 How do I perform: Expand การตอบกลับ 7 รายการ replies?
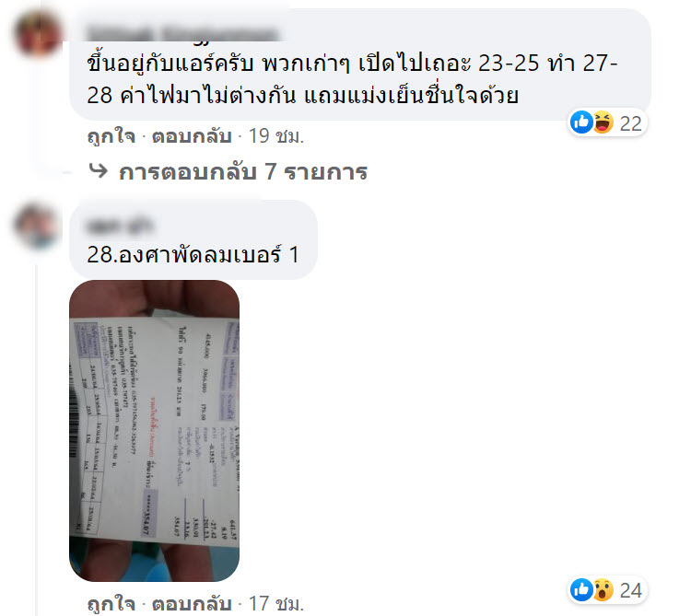click(x=243, y=171)
